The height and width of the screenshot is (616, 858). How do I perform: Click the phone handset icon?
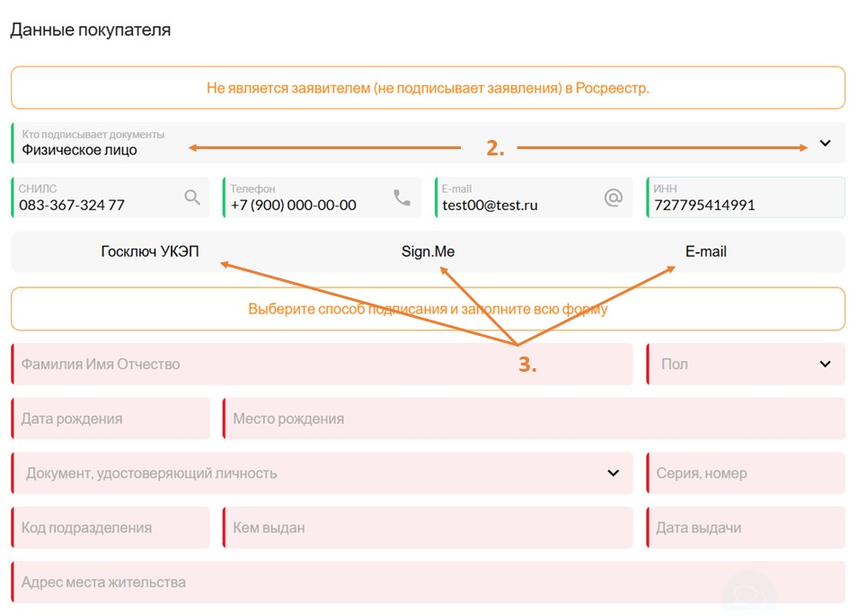pyautogui.click(x=402, y=197)
